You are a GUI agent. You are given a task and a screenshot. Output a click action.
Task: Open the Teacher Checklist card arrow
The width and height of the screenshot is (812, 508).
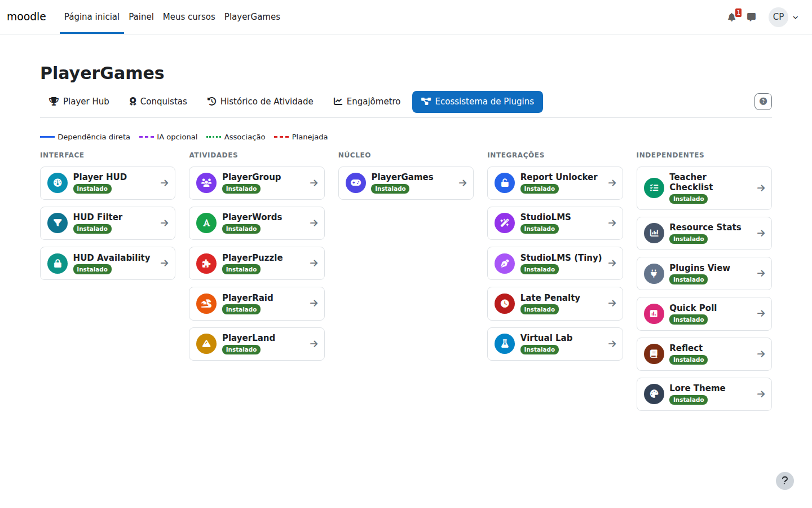pos(761,188)
